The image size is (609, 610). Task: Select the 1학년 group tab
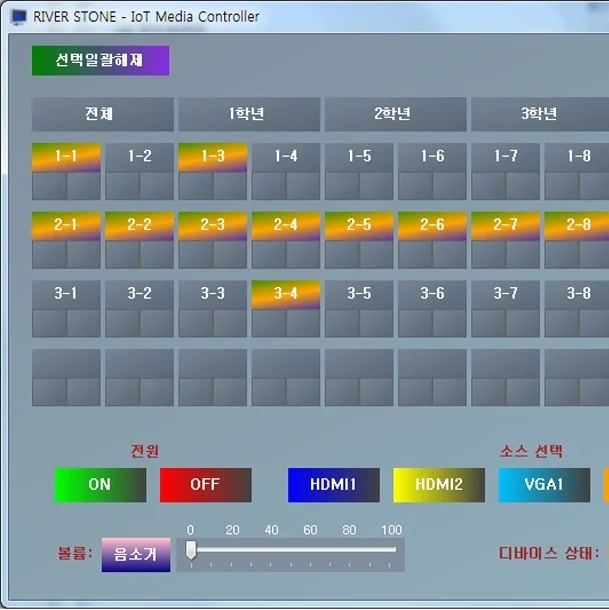tap(249, 114)
